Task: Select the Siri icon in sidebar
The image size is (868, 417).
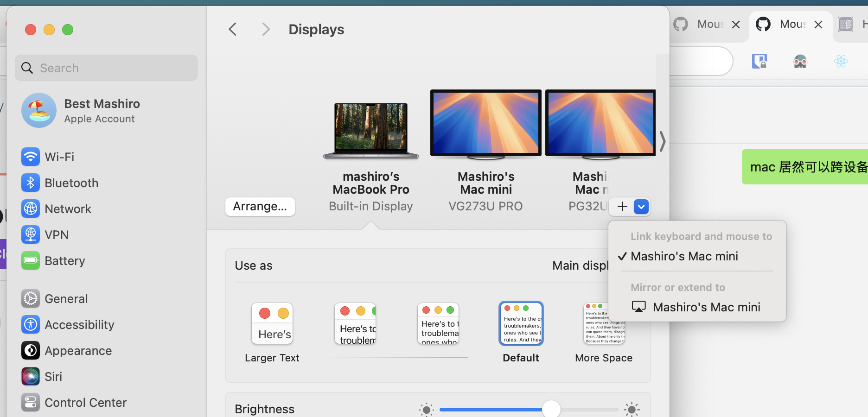Action: click(31, 377)
